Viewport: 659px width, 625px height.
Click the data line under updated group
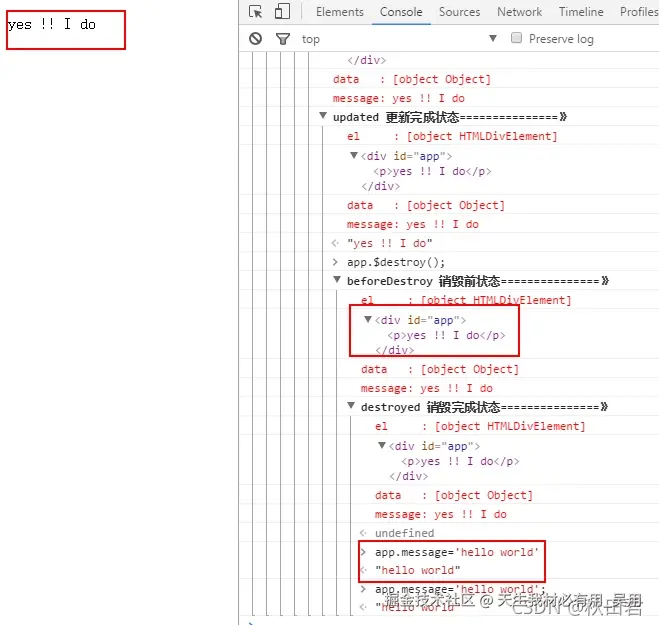[426, 205]
